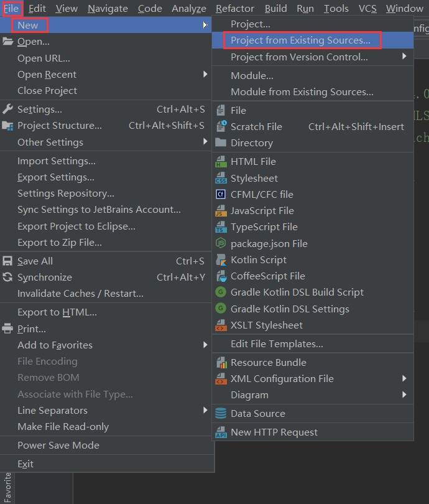Click the Print printer icon
The height and width of the screenshot is (504, 429).
point(7,329)
